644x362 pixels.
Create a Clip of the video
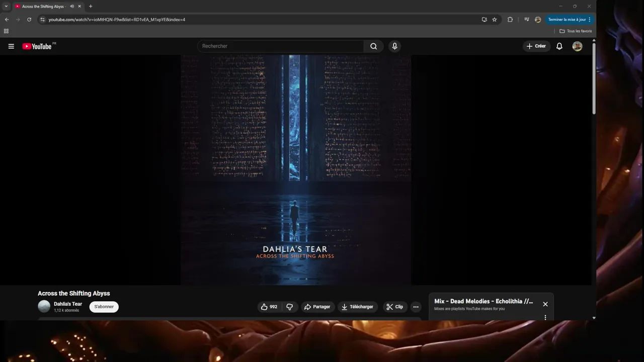pyautogui.click(x=395, y=307)
